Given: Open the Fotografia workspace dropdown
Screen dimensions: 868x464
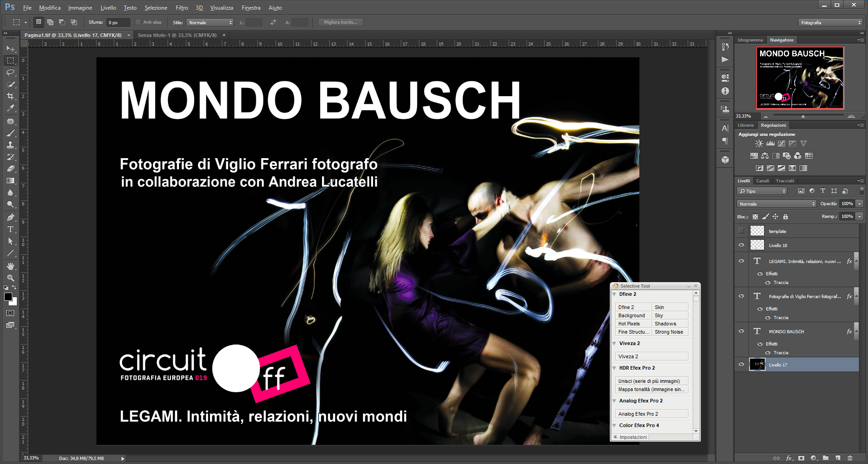Looking at the screenshot, I should 831,22.
